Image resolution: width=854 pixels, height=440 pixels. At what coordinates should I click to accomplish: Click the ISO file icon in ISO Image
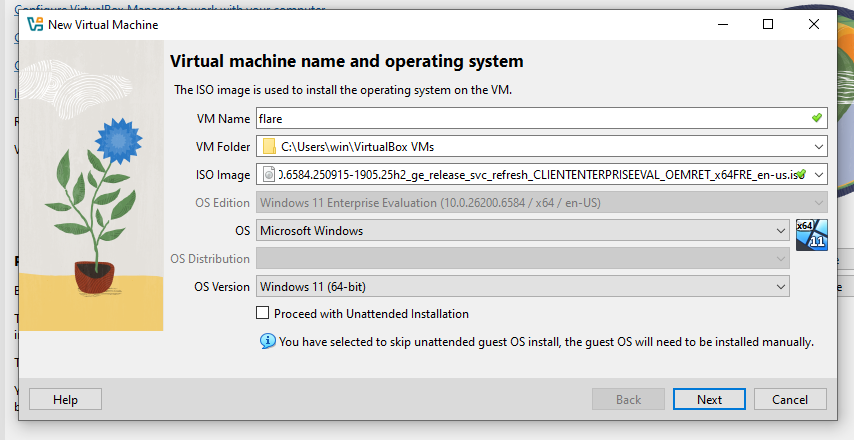268,174
